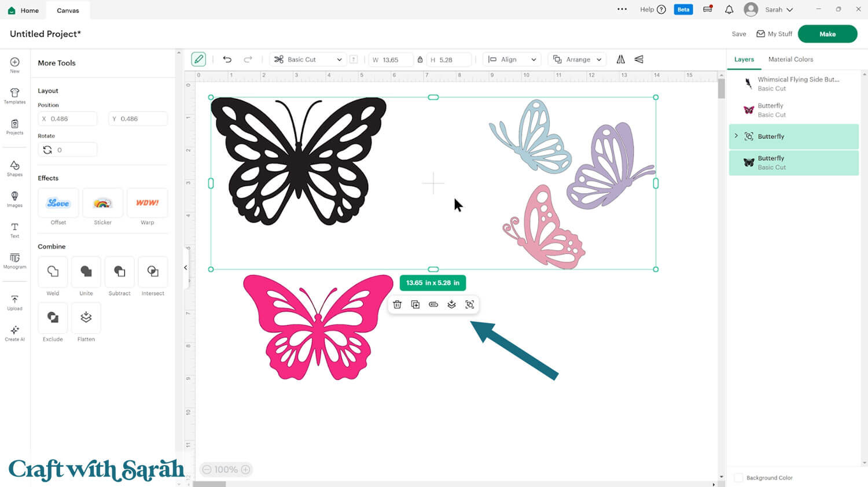This screenshot has height=487, width=868.
Task: Select the black Butterfly Basic Cut layer
Action: (794, 163)
